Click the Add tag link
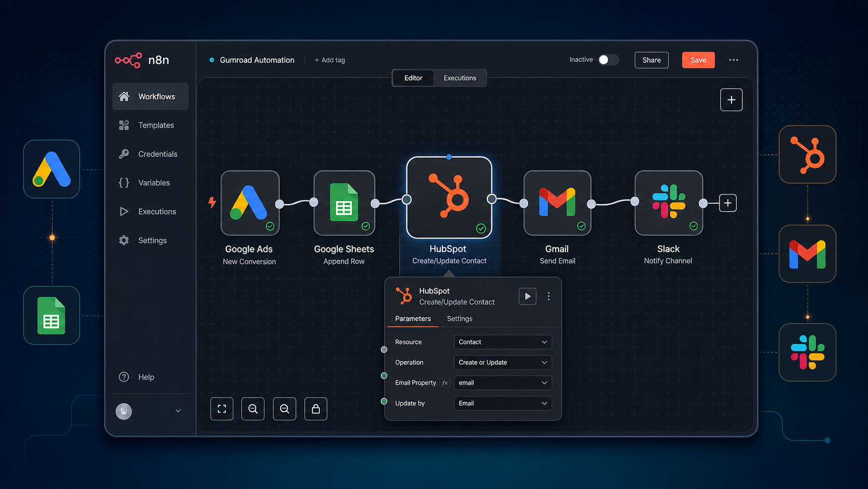This screenshot has width=868, height=489. 330,60
